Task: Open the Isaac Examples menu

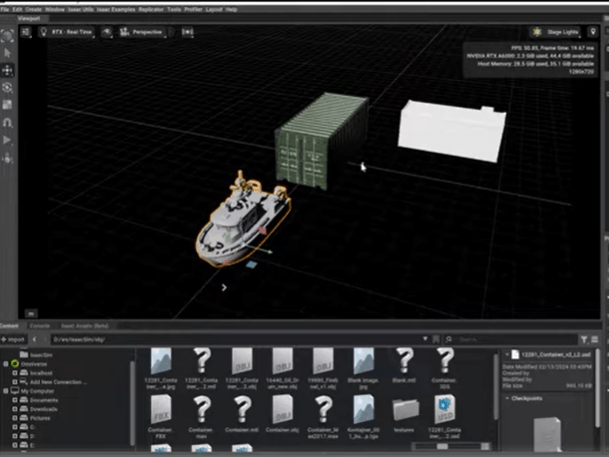Action: click(x=107, y=9)
